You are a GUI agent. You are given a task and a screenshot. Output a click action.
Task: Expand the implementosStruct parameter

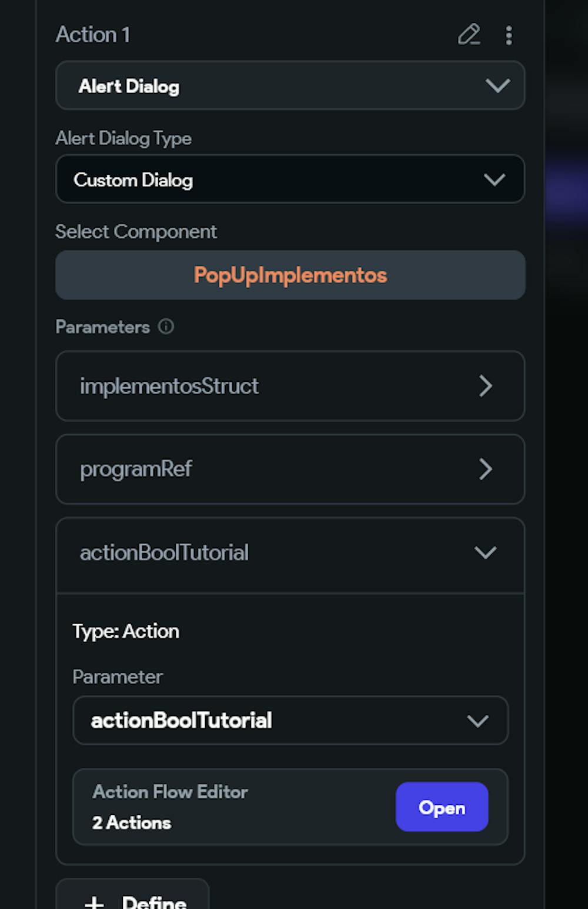click(x=290, y=386)
